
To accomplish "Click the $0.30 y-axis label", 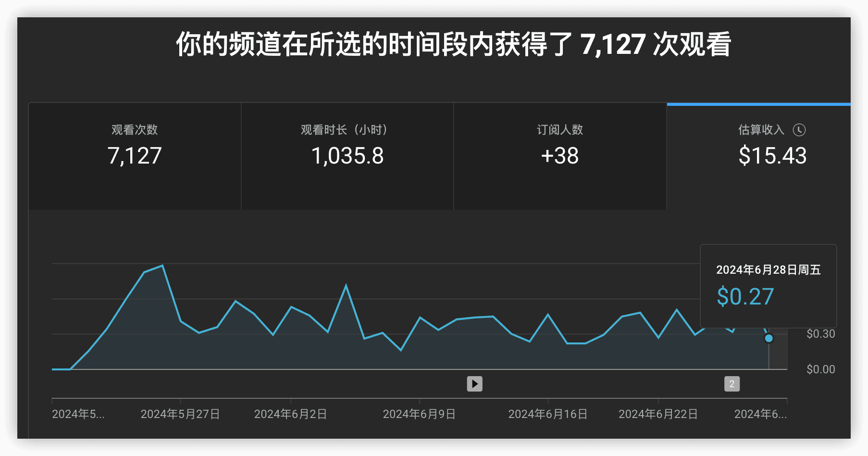I will (820, 334).
